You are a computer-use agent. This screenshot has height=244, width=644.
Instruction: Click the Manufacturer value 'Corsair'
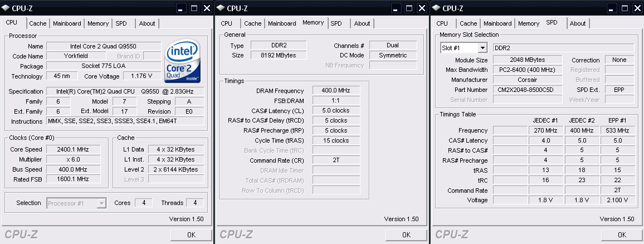[528, 80]
